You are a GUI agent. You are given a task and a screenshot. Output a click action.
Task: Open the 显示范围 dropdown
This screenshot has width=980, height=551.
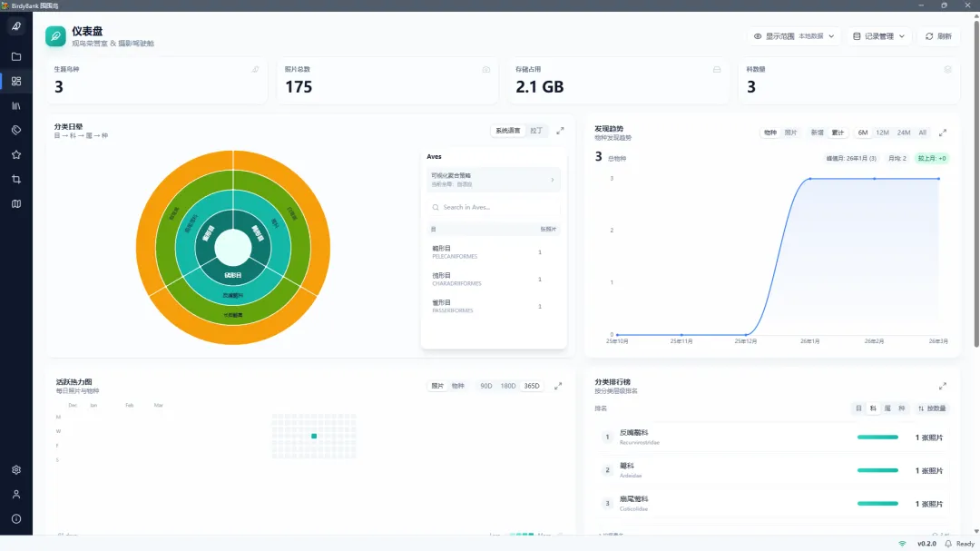(x=794, y=36)
